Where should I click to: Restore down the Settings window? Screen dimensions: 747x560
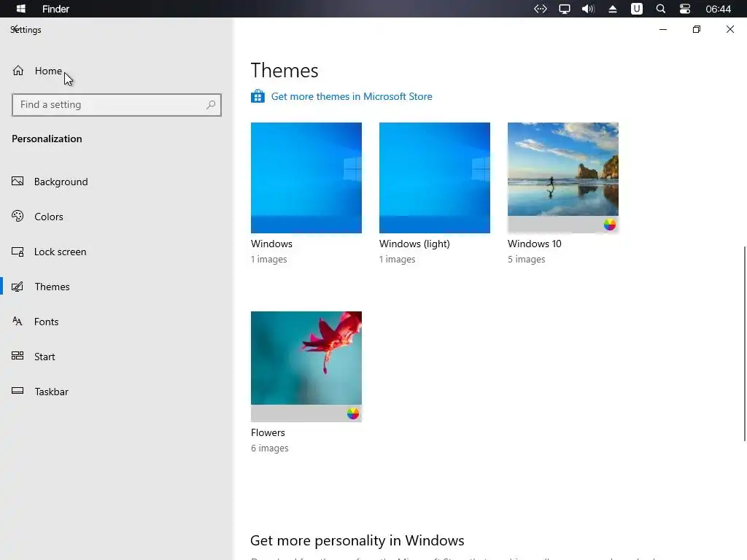pos(697,29)
